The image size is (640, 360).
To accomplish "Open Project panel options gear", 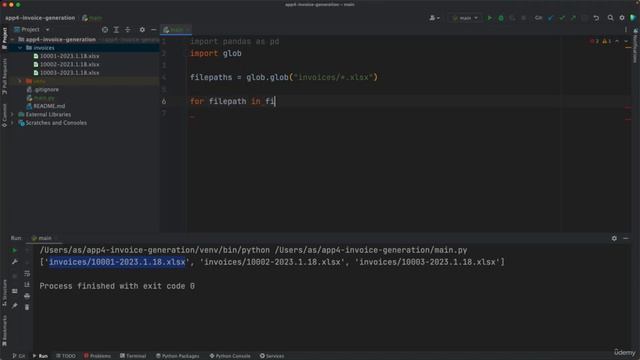I will pyautogui.click(x=142, y=30).
